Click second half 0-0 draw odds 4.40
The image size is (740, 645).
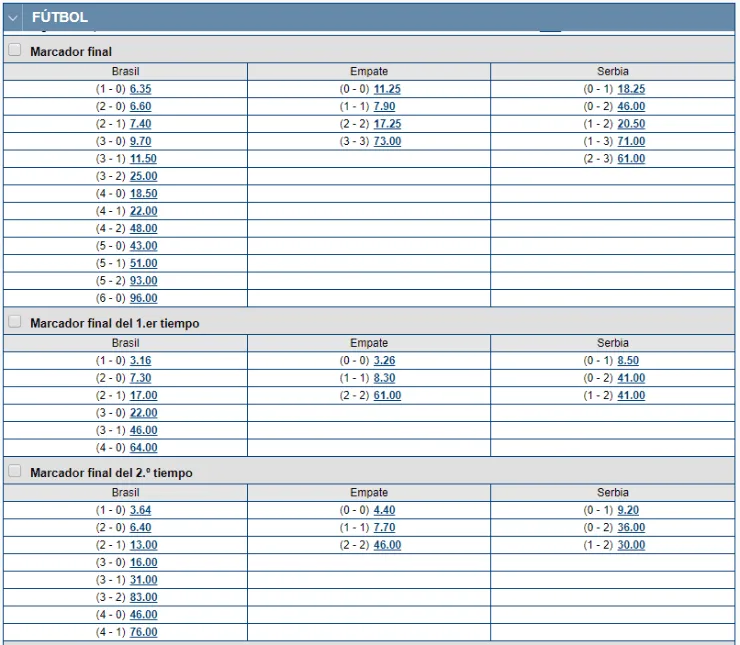pos(384,510)
